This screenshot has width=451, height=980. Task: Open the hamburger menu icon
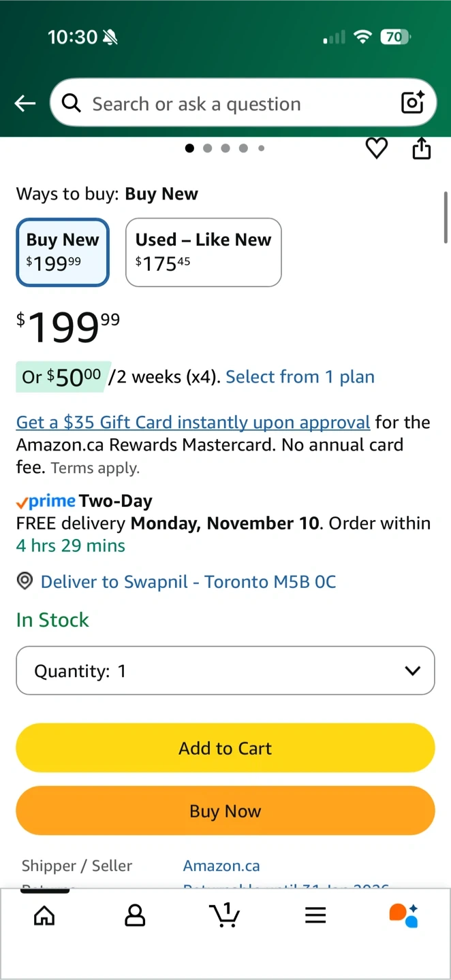315,916
